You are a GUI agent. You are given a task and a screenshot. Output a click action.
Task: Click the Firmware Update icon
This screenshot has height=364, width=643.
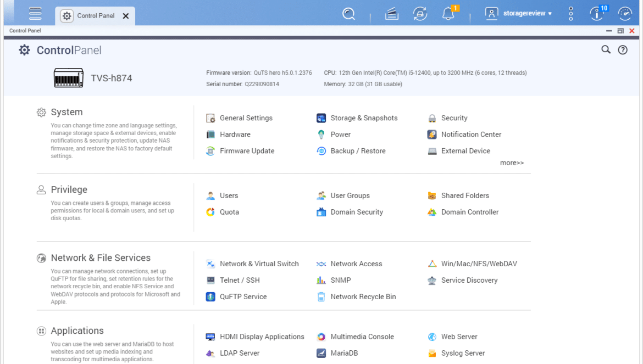tap(210, 150)
